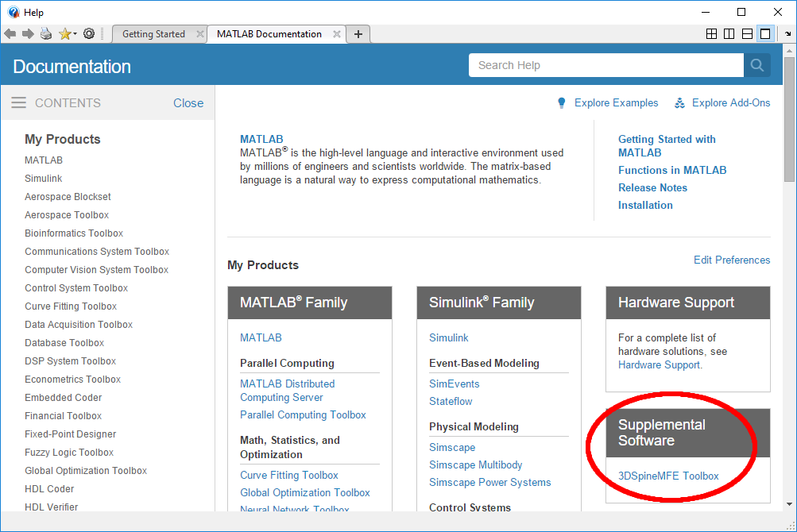797x532 pixels.
Task: Click the Explore Examples lightbulb icon
Action: click(561, 103)
